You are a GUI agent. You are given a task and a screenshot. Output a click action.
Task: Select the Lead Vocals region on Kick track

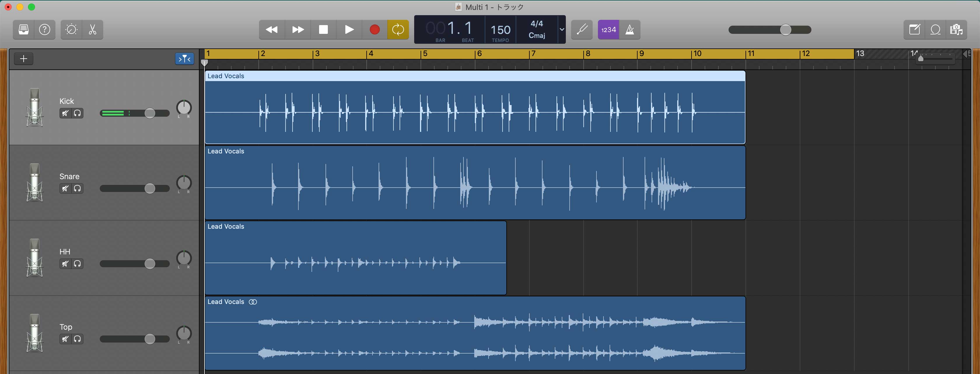475,107
